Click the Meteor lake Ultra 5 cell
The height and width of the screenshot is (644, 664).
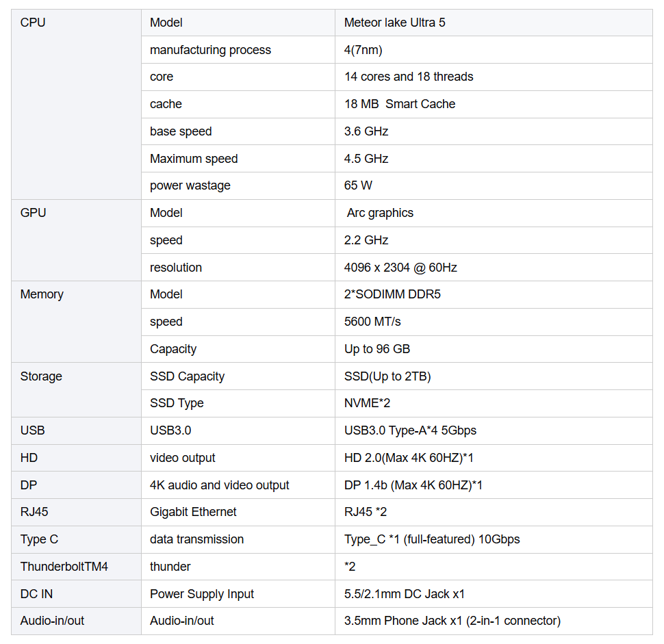click(x=394, y=23)
